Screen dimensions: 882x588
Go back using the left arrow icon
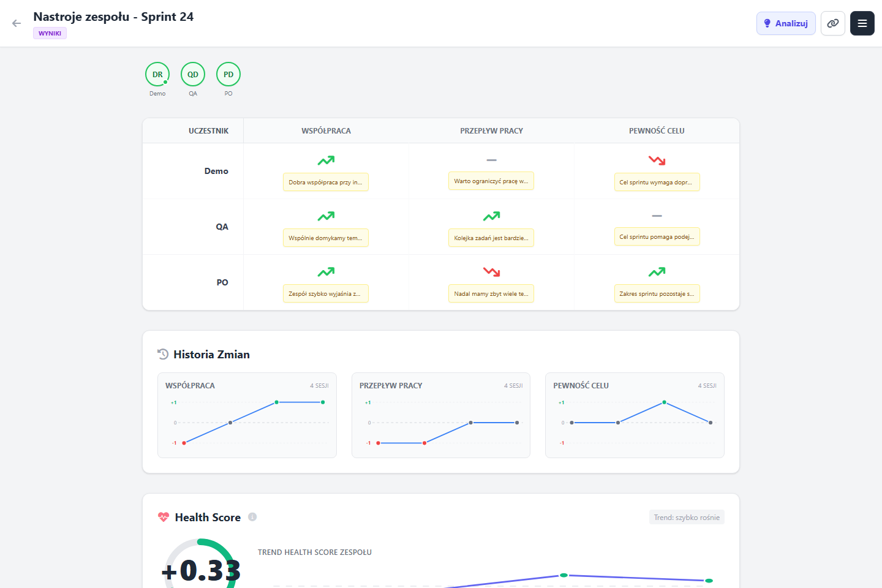17,23
